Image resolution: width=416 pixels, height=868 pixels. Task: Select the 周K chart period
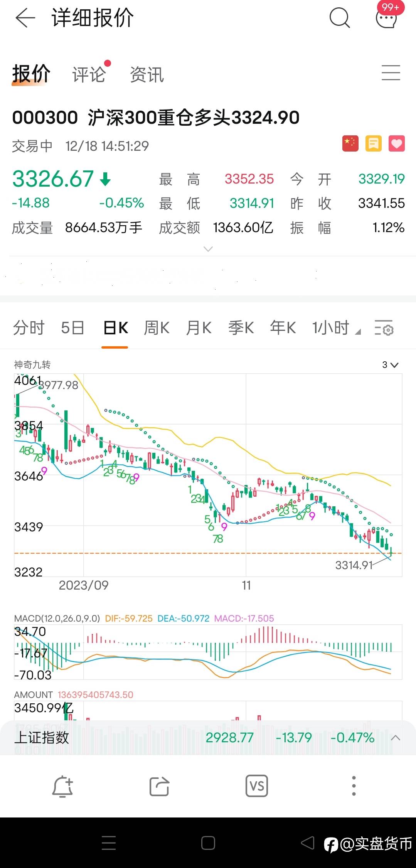[157, 328]
